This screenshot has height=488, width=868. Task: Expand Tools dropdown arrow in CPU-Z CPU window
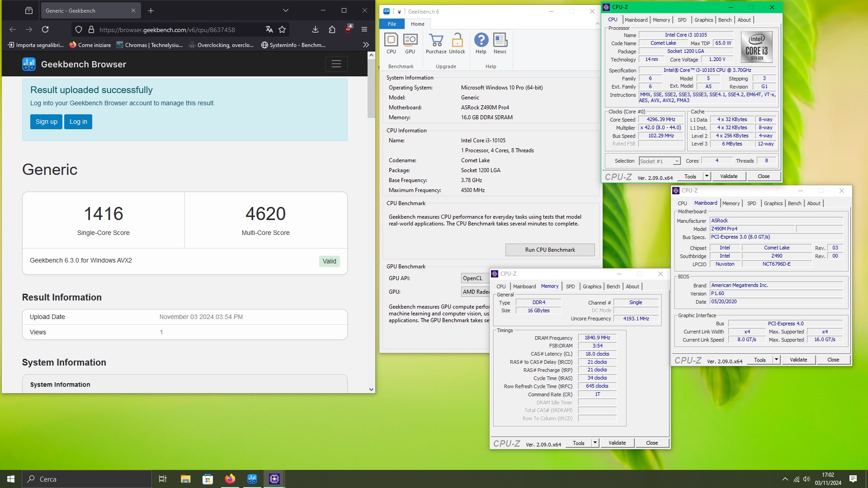(x=707, y=176)
